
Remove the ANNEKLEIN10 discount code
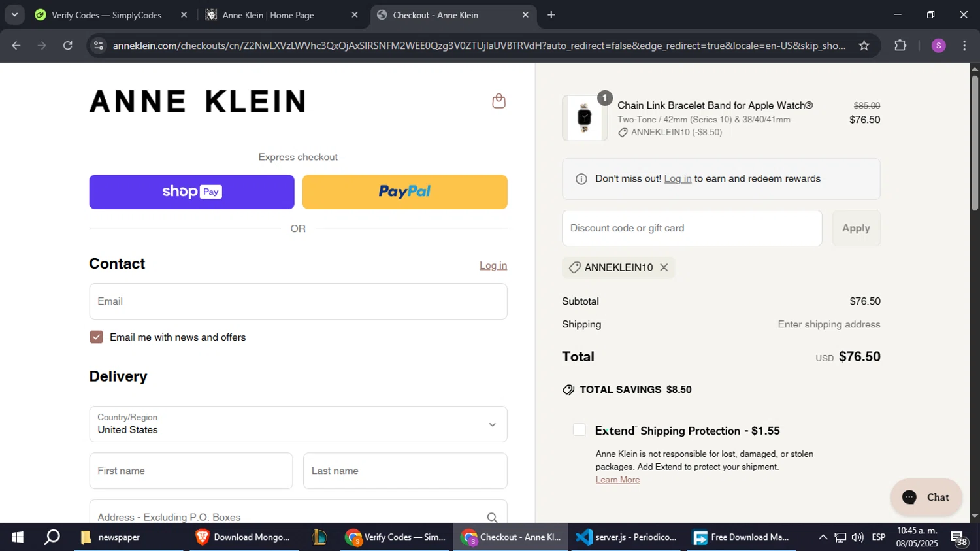664,267
